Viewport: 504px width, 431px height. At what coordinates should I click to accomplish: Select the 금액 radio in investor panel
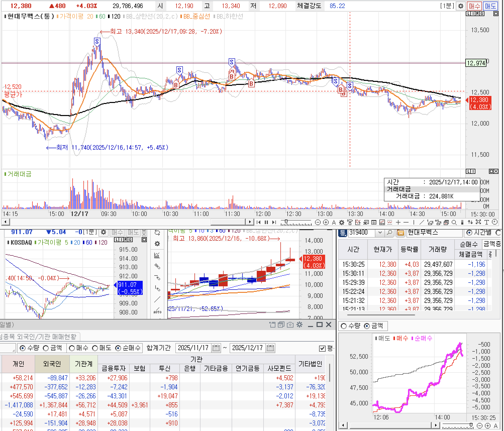46,348
